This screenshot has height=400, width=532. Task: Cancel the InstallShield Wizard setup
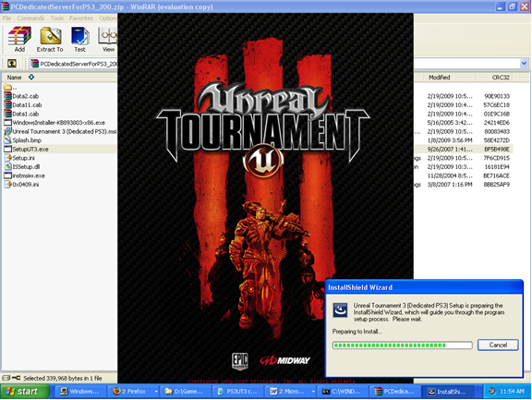(x=498, y=345)
